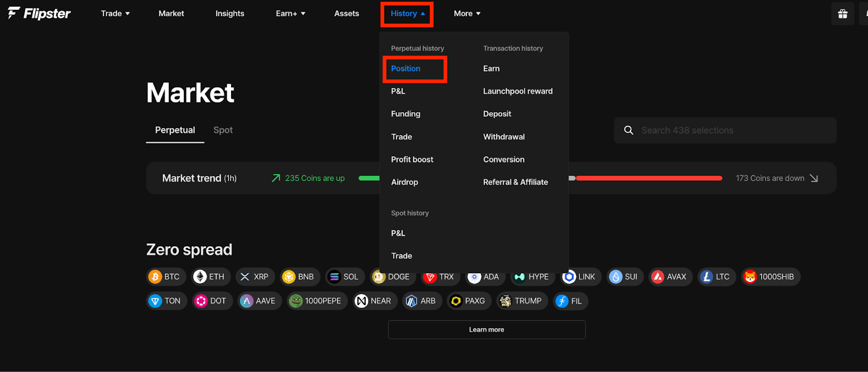
Task: Expand the Trade dropdown menu
Action: pyautogui.click(x=116, y=14)
